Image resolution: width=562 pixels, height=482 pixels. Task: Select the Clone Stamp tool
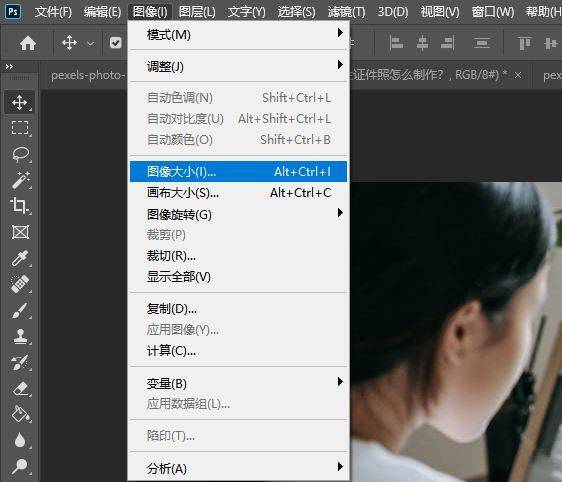(x=20, y=337)
